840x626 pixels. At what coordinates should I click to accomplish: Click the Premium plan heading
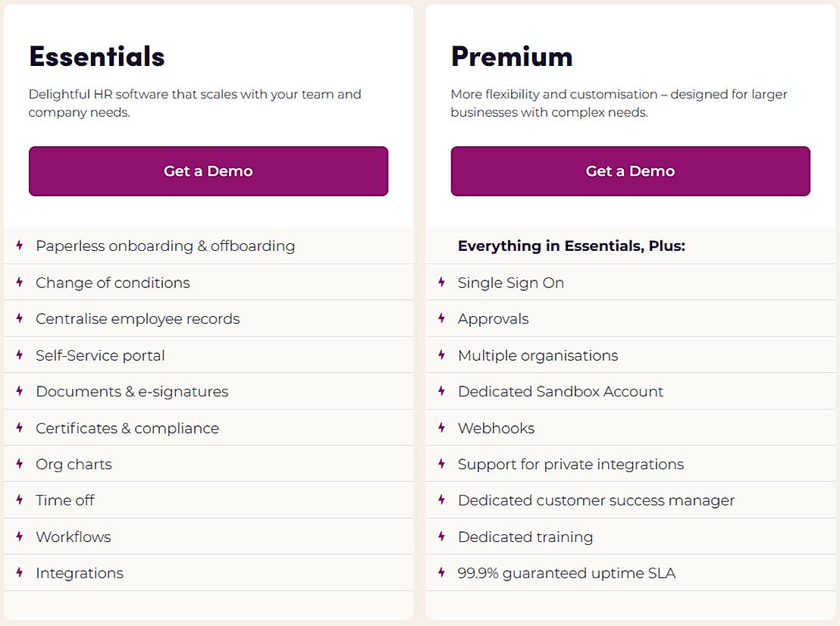[512, 57]
